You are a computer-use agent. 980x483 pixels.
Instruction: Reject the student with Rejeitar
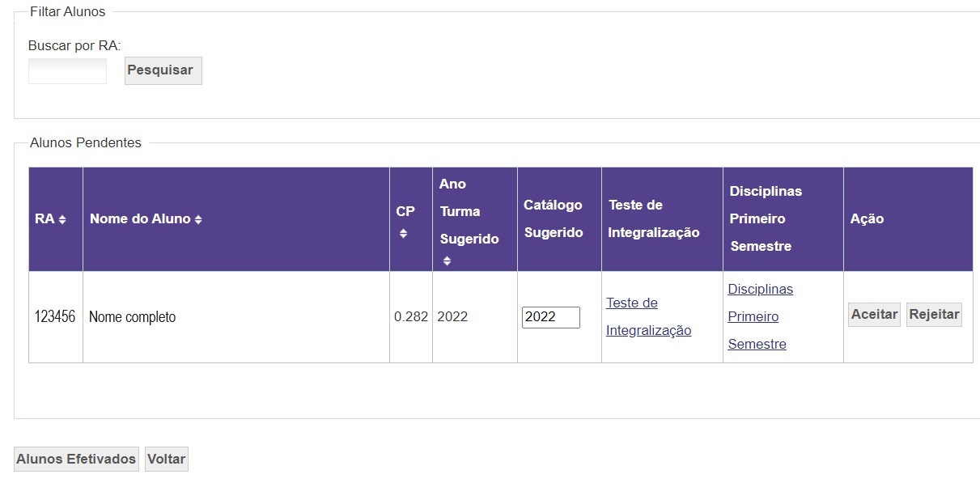[934, 315]
